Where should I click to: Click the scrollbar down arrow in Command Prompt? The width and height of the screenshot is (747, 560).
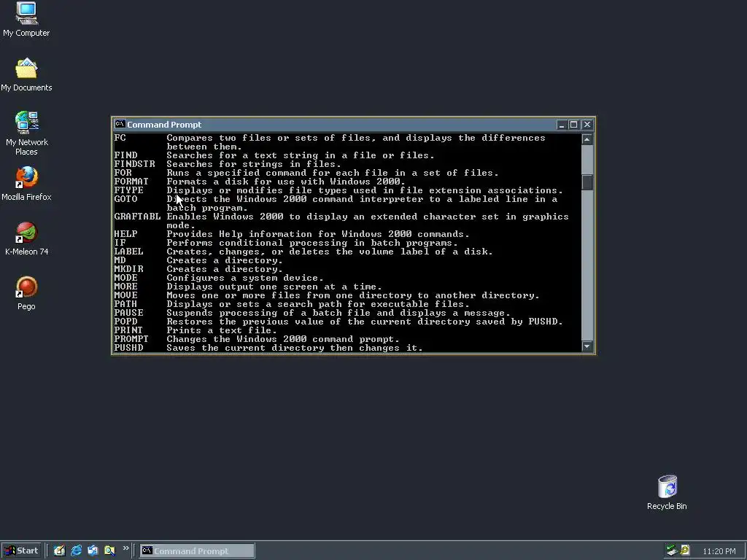pyautogui.click(x=587, y=346)
